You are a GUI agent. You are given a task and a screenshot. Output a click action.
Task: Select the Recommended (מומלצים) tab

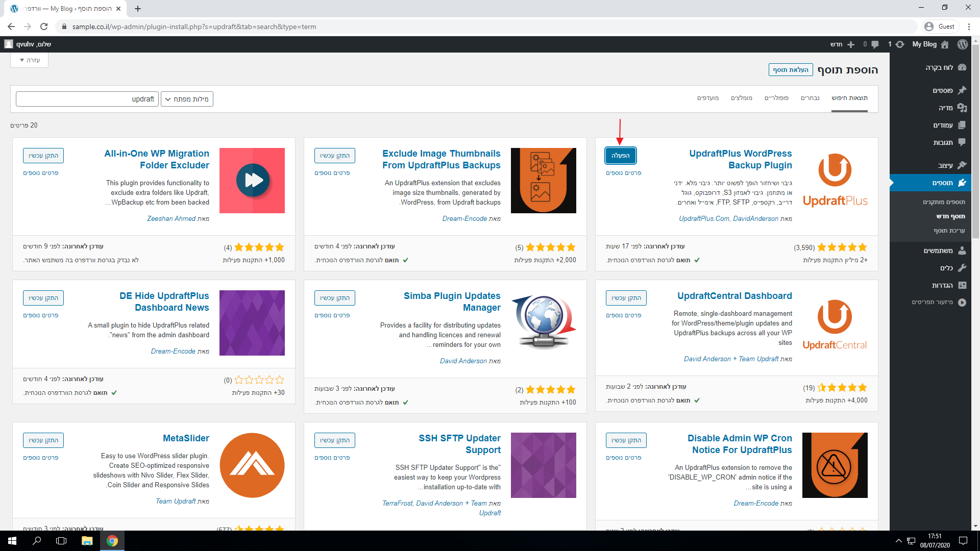tap(742, 98)
